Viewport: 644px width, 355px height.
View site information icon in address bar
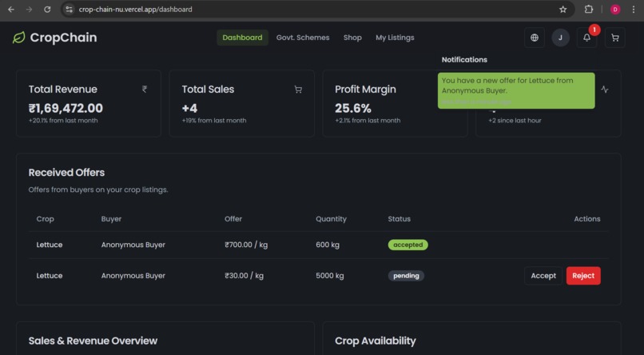click(x=69, y=9)
